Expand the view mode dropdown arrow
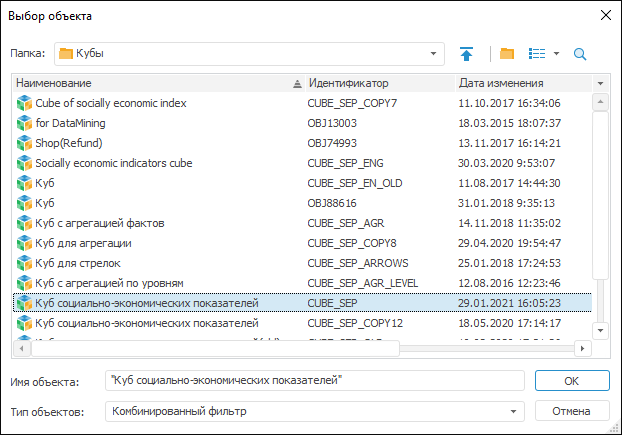This screenshot has width=622, height=435. [x=556, y=53]
